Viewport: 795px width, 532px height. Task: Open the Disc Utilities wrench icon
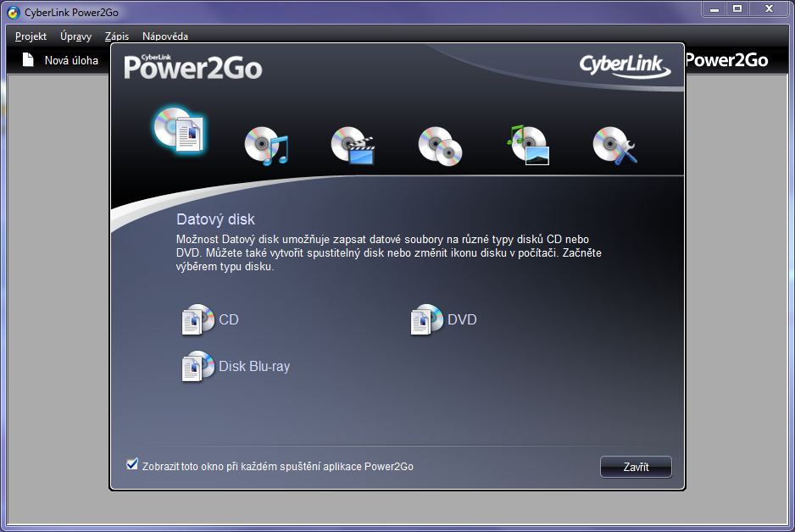[614, 146]
